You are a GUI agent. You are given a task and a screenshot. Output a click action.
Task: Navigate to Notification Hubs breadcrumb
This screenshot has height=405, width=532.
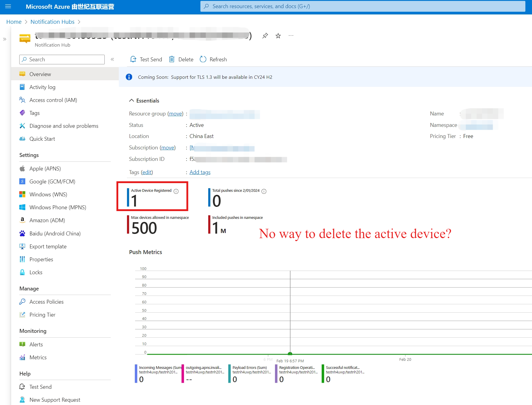(x=52, y=22)
